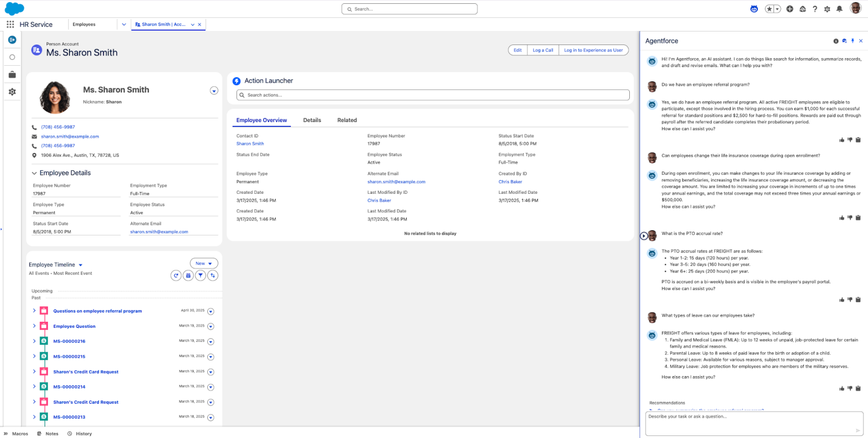Image resolution: width=868 pixels, height=438 pixels.
Task: Add Sharon Smith page to favorites star
Action: coord(769,9)
